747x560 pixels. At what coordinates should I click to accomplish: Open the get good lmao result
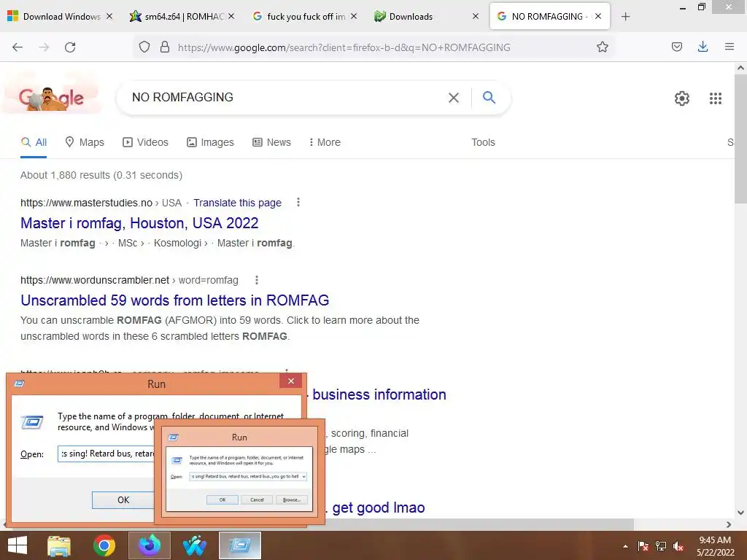(379, 508)
